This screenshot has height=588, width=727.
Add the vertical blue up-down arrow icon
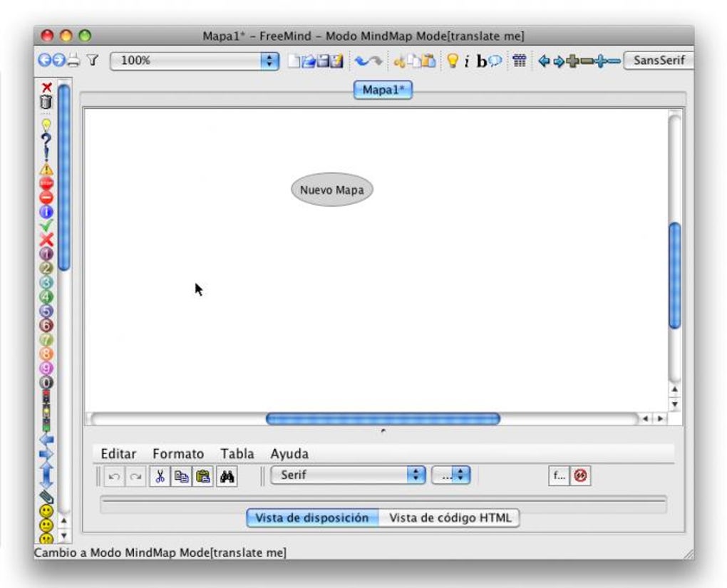(46, 475)
